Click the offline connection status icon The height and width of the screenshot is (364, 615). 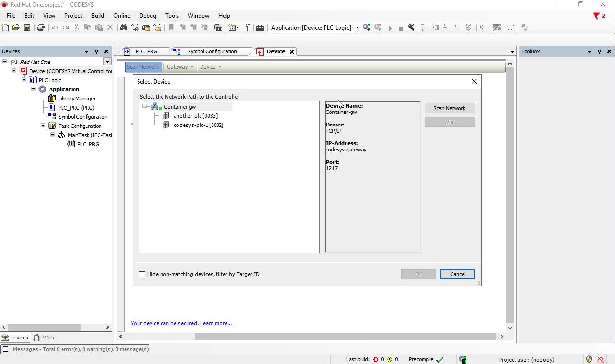(x=601, y=359)
